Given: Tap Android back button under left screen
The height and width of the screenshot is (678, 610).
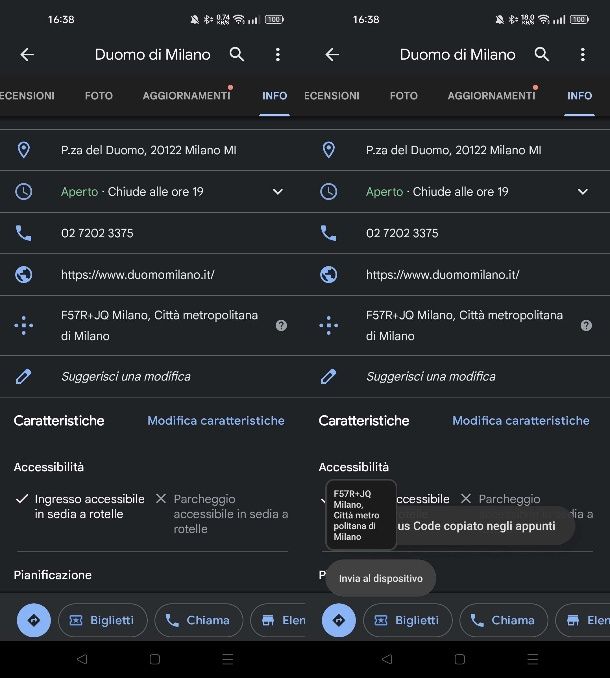Looking at the screenshot, I should pos(82,659).
